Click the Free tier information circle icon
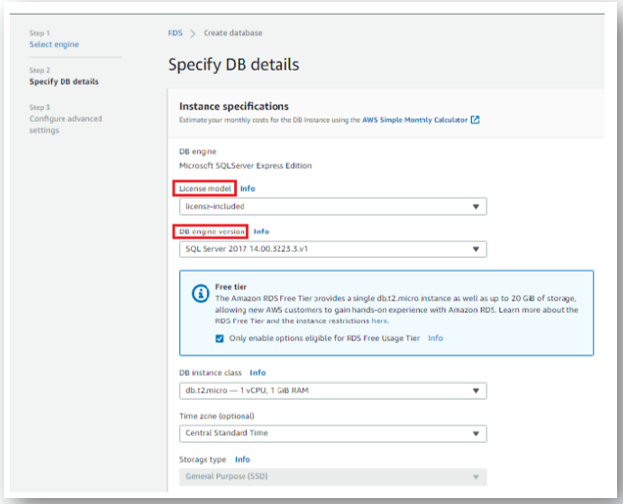623x504 pixels. pyautogui.click(x=200, y=293)
